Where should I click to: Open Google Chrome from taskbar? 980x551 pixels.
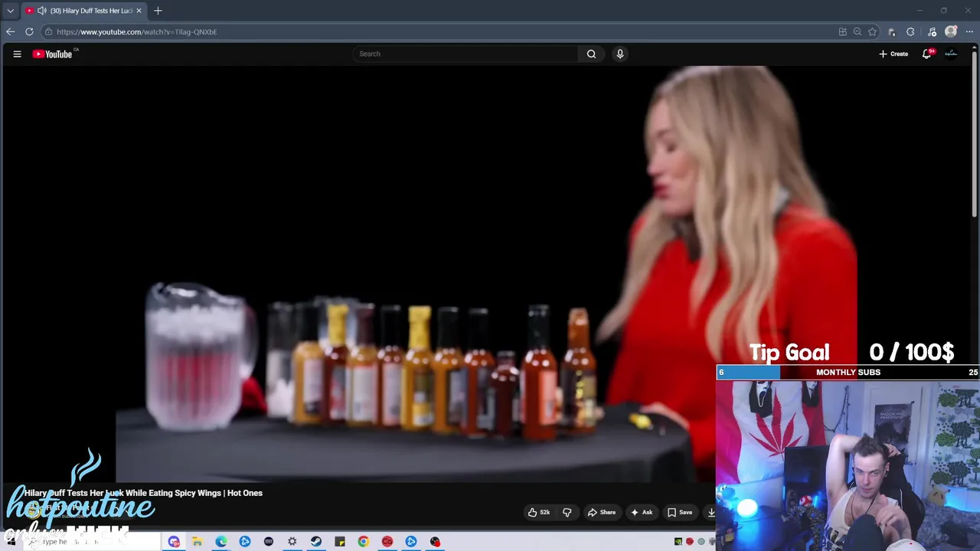click(x=364, y=542)
